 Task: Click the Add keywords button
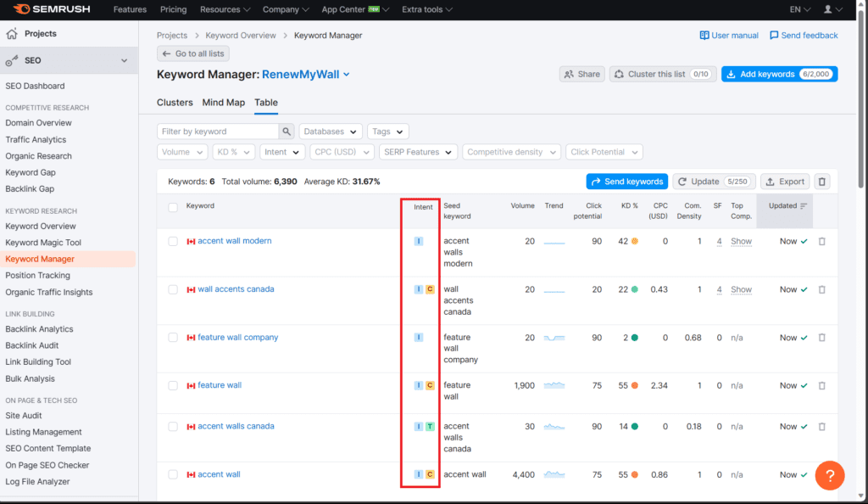click(780, 74)
